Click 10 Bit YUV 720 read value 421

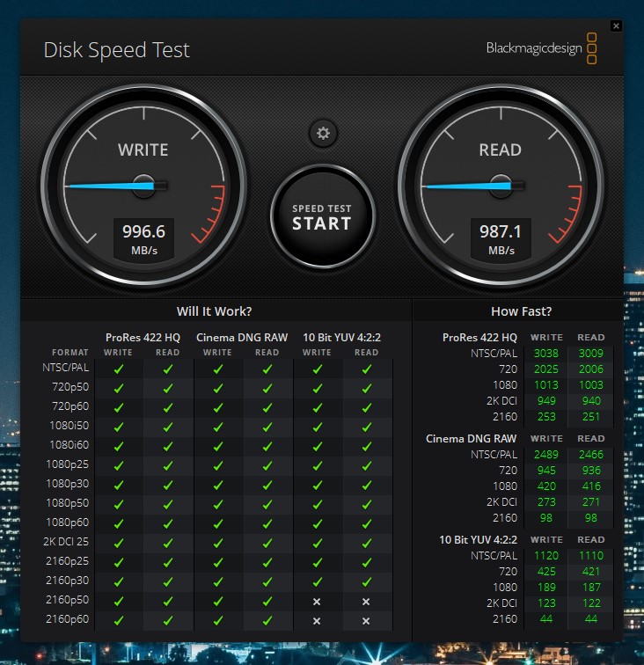pos(591,572)
